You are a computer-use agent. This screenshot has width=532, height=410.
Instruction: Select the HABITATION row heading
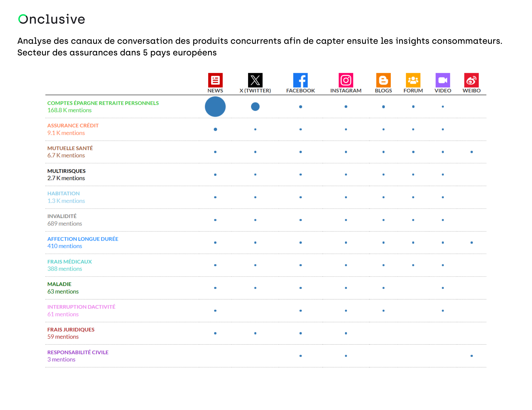[63, 193]
